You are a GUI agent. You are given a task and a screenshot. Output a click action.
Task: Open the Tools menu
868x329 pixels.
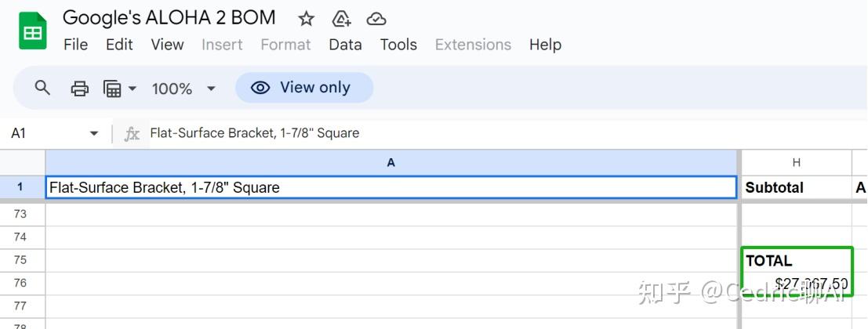click(398, 45)
